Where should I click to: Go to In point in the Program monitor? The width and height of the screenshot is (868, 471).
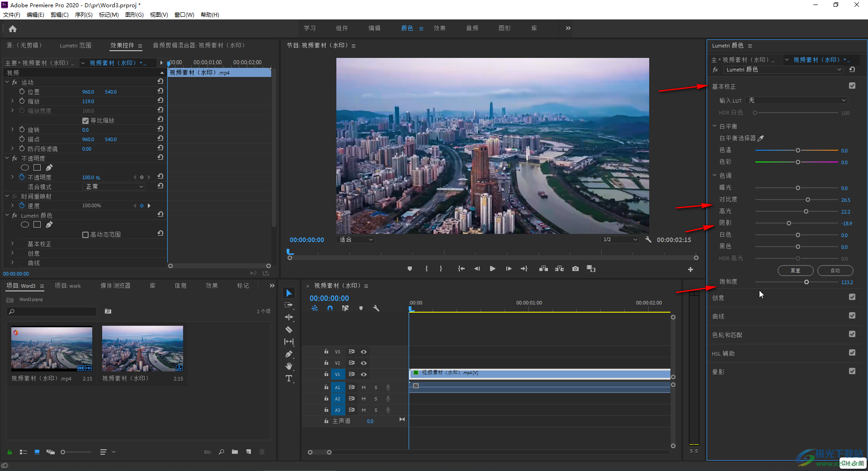tap(461, 269)
